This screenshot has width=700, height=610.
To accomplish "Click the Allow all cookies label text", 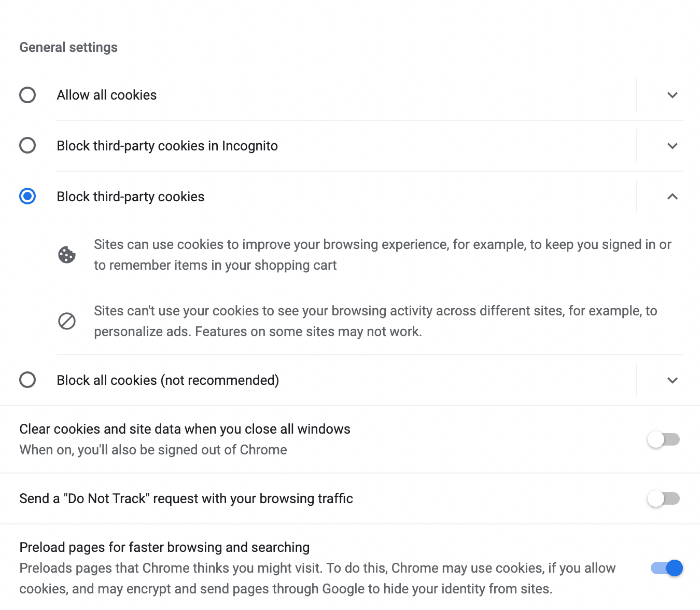I will [106, 95].
